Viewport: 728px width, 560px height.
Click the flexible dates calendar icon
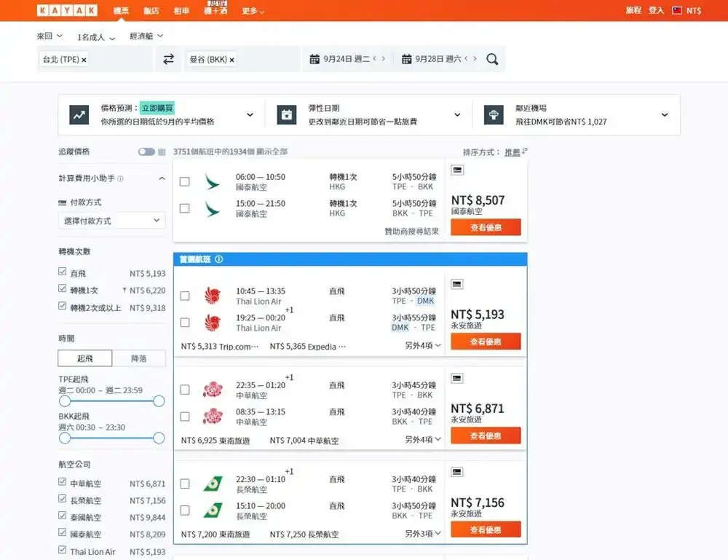click(x=286, y=114)
